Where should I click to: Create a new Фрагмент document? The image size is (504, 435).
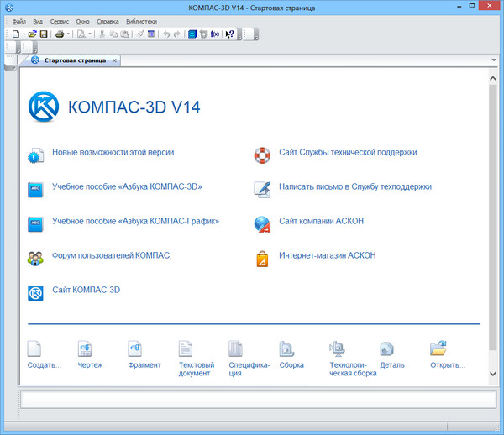[x=135, y=349]
